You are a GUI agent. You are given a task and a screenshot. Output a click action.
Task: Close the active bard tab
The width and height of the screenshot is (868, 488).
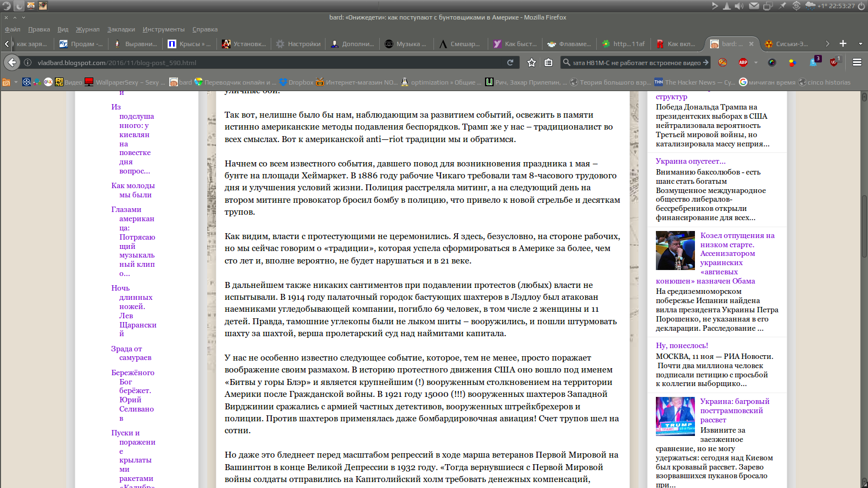[x=751, y=44]
